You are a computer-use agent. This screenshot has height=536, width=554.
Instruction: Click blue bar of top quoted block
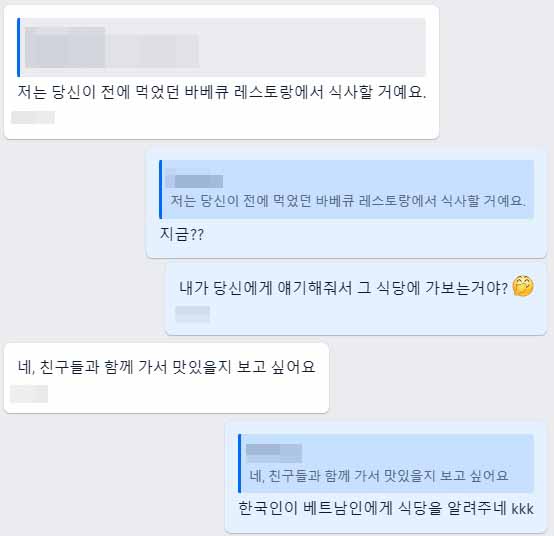[x=18, y=47]
